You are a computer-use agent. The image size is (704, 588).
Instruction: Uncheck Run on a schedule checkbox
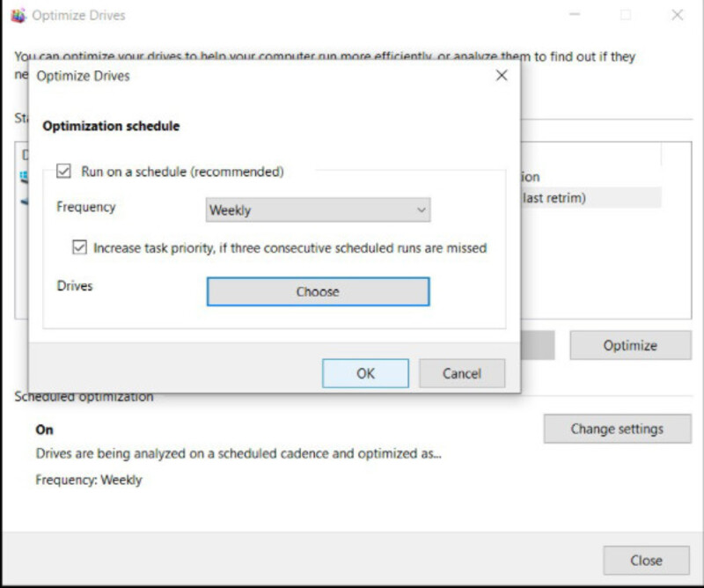63,171
